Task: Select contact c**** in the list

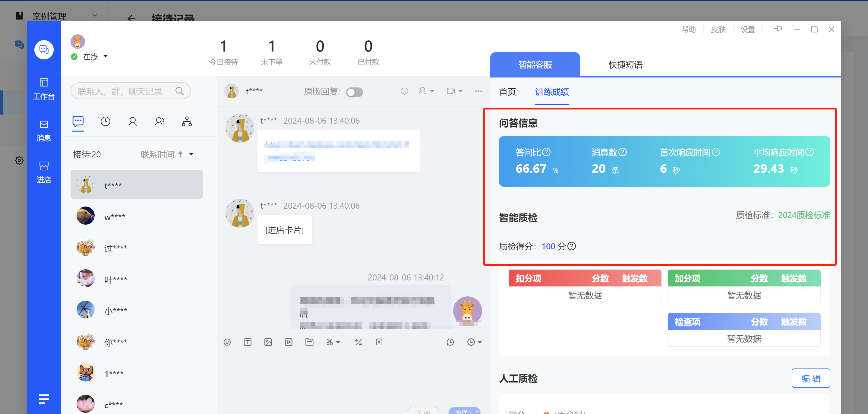Action: 137,404
